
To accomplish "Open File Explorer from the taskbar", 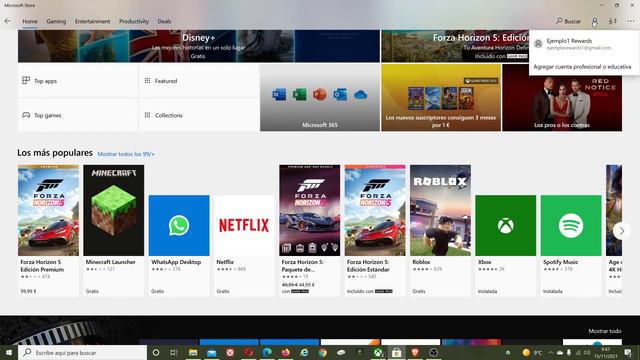I will click(193, 353).
